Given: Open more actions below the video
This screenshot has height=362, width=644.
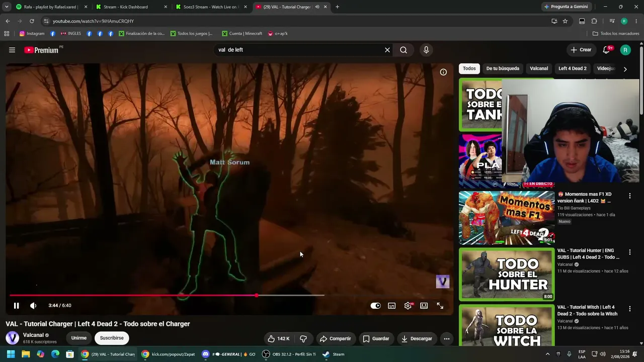Looking at the screenshot, I should (x=446, y=338).
